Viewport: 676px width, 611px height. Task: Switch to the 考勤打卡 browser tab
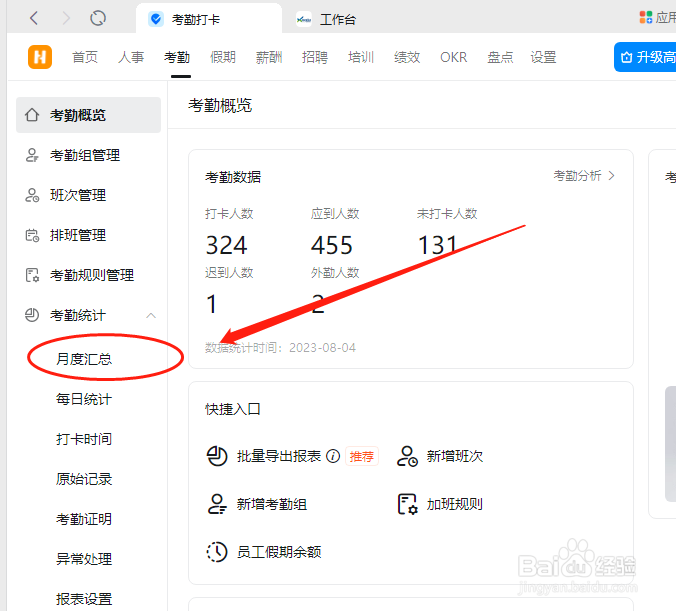(209, 19)
